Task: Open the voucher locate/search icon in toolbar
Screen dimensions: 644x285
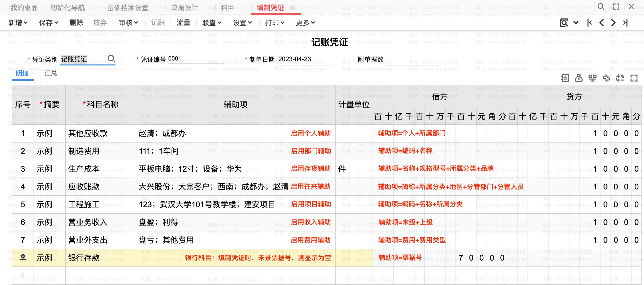Action: [x=564, y=23]
